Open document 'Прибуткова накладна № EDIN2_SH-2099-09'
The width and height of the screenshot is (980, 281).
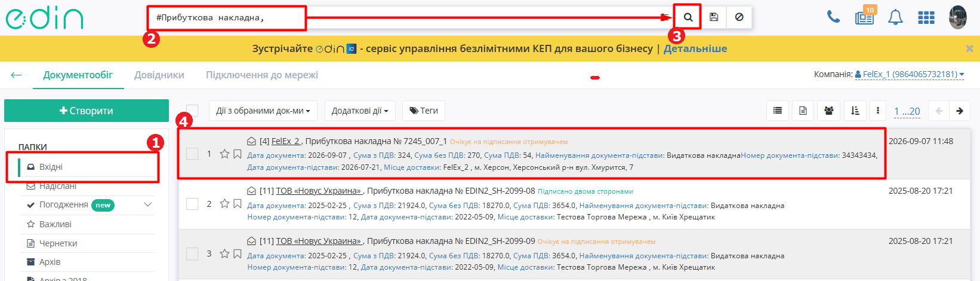(x=451, y=241)
